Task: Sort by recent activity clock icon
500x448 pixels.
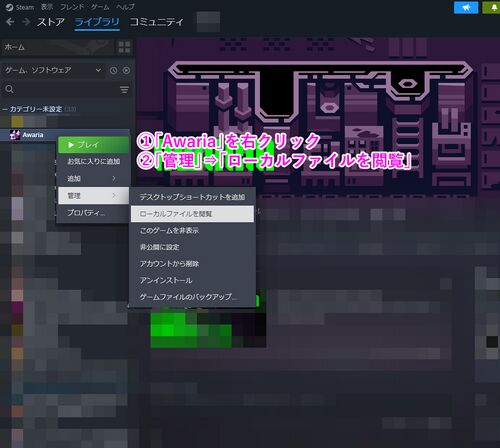Action: (x=113, y=70)
